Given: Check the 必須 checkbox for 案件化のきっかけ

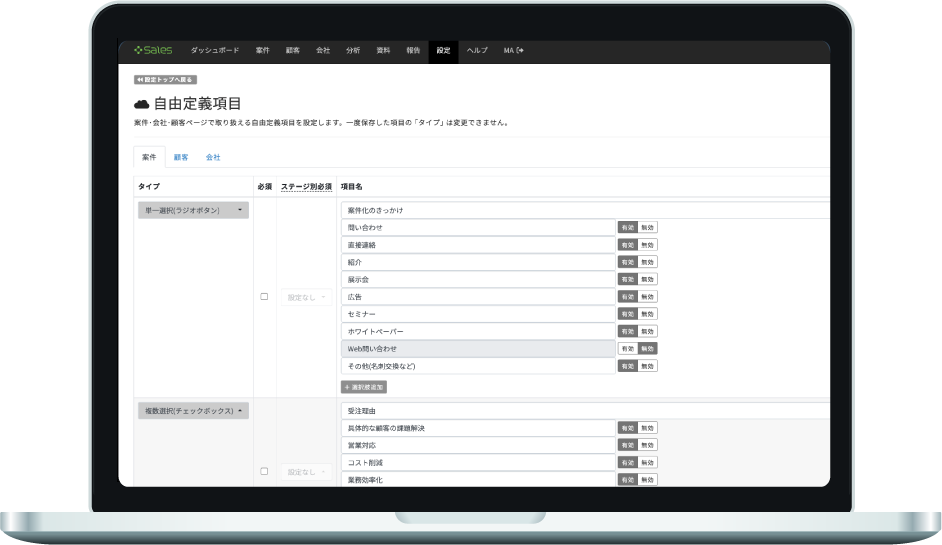Looking at the screenshot, I should (264, 297).
